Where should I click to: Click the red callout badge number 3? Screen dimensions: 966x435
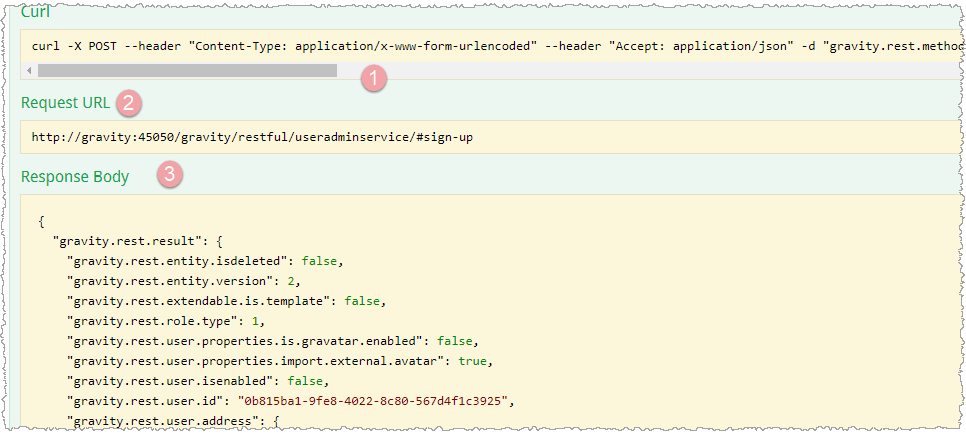click(169, 175)
